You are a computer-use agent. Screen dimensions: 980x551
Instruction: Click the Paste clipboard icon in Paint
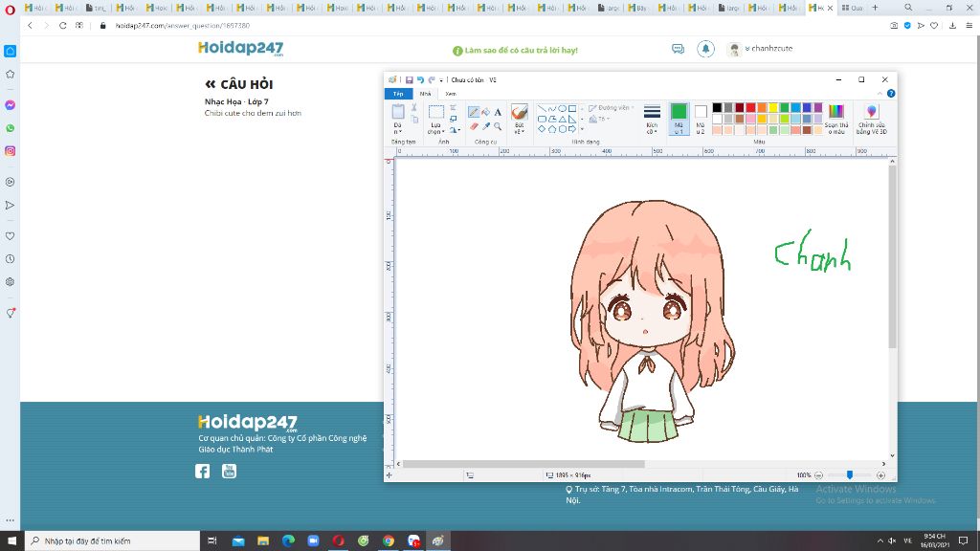pyautogui.click(x=398, y=113)
